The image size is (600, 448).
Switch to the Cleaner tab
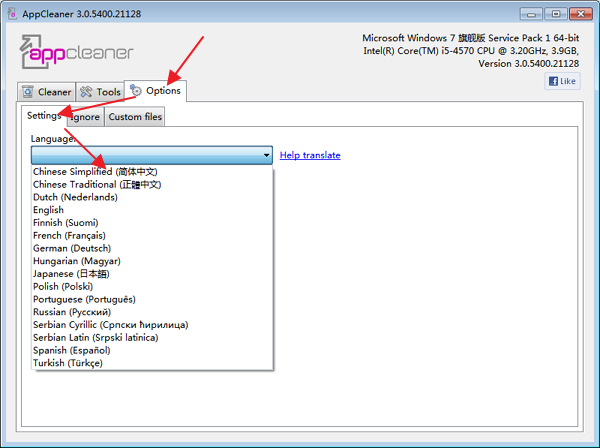click(46, 92)
